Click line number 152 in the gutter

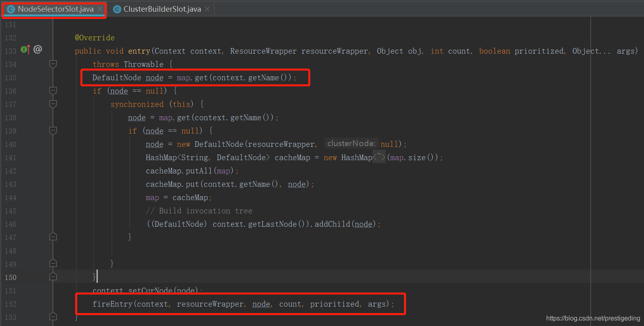pos(11,304)
